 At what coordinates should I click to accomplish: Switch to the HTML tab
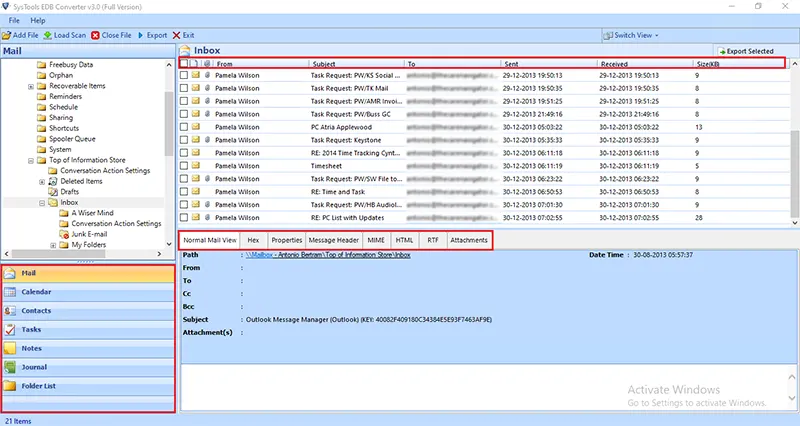pos(405,240)
